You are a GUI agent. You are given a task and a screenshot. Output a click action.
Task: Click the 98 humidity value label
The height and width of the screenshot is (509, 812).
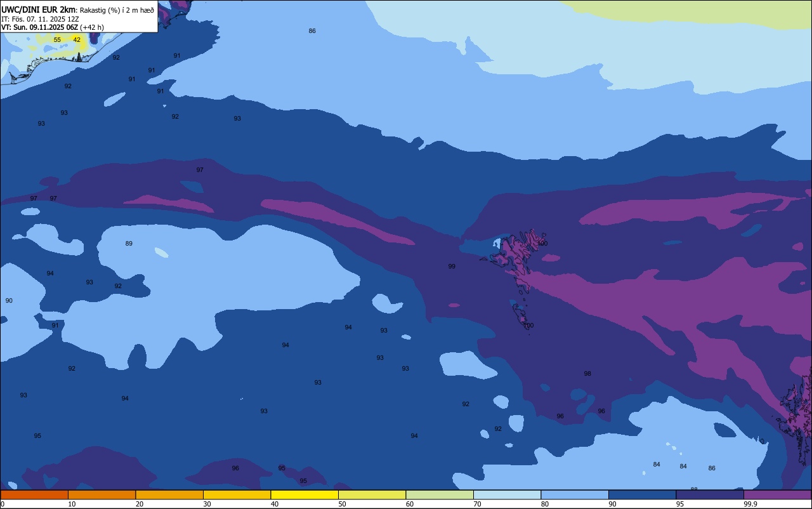pos(587,374)
